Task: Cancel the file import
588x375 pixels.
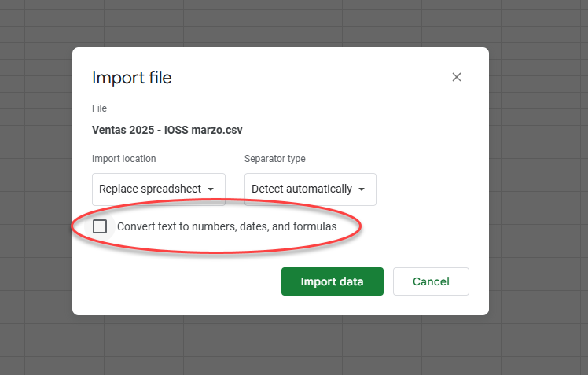Action: coord(430,281)
